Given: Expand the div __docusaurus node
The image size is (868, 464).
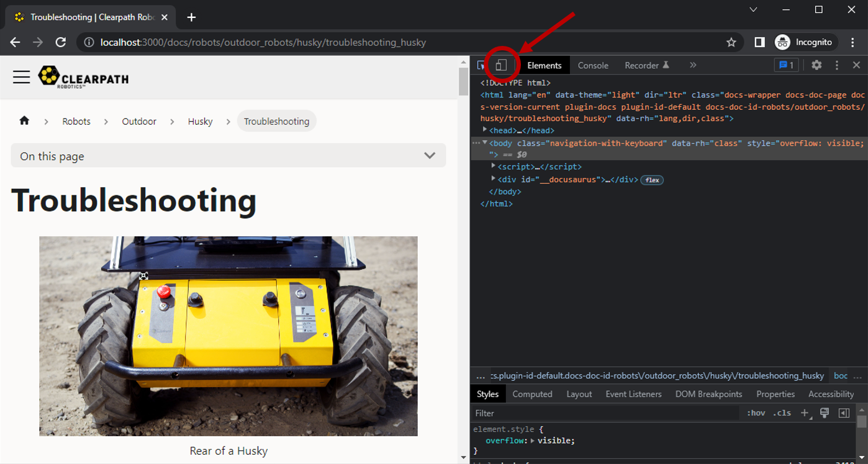Looking at the screenshot, I should (494, 179).
